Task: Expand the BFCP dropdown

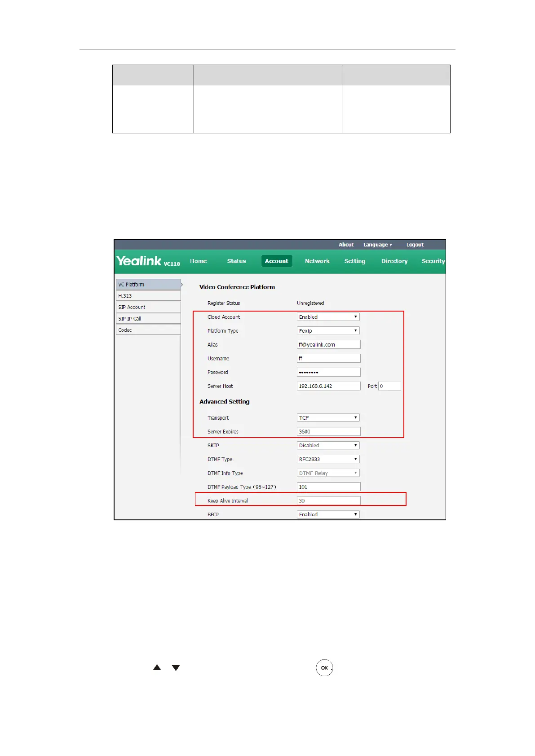Action: 328,514
